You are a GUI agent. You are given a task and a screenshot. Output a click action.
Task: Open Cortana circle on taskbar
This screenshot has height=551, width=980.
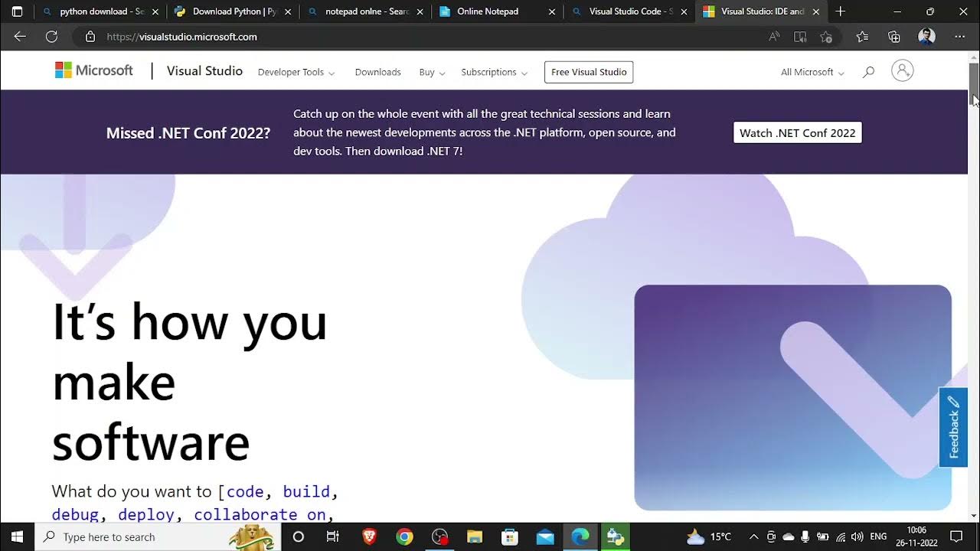tap(299, 536)
